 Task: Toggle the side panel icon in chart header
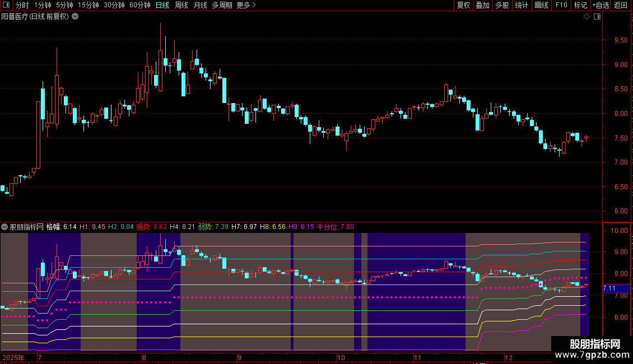[597, 17]
